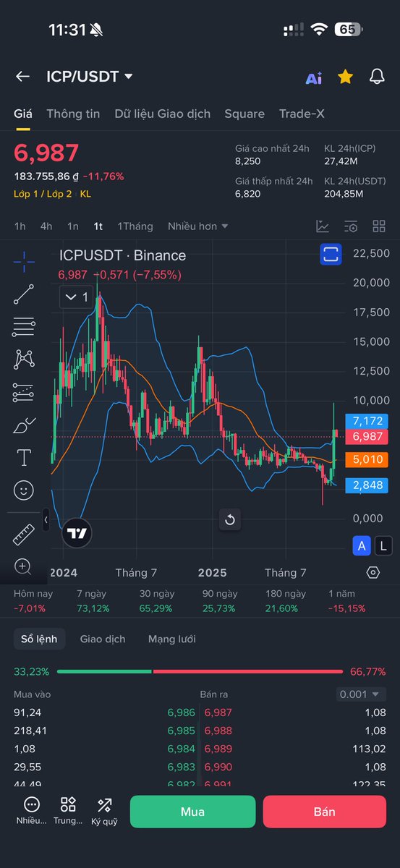
Task: Select the ruler measure tool
Action: point(24,535)
